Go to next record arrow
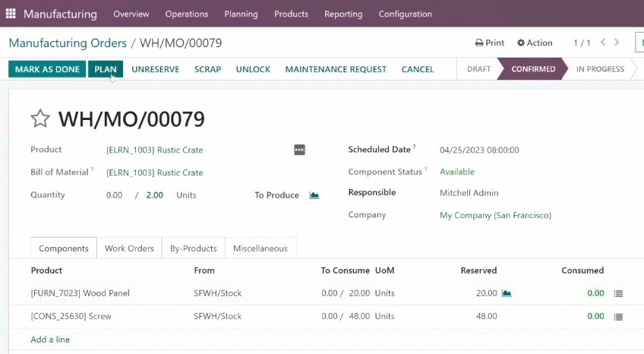644x354 pixels. click(x=617, y=42)
